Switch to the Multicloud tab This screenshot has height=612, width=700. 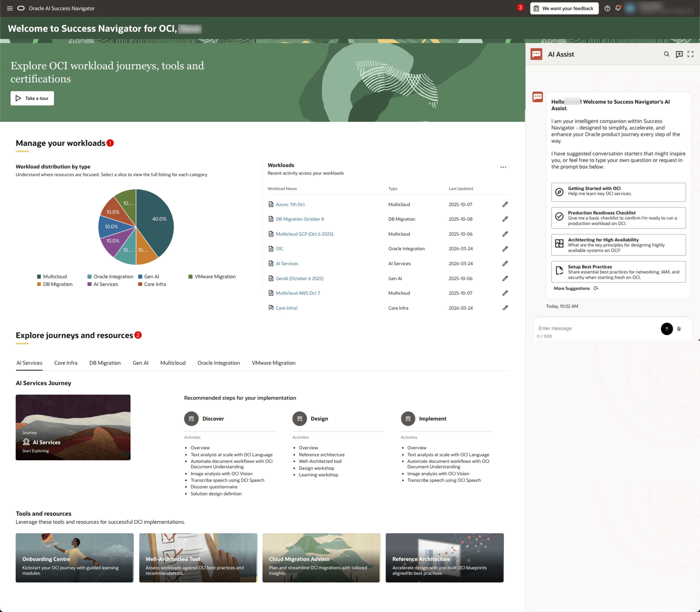tap(173, 363)
